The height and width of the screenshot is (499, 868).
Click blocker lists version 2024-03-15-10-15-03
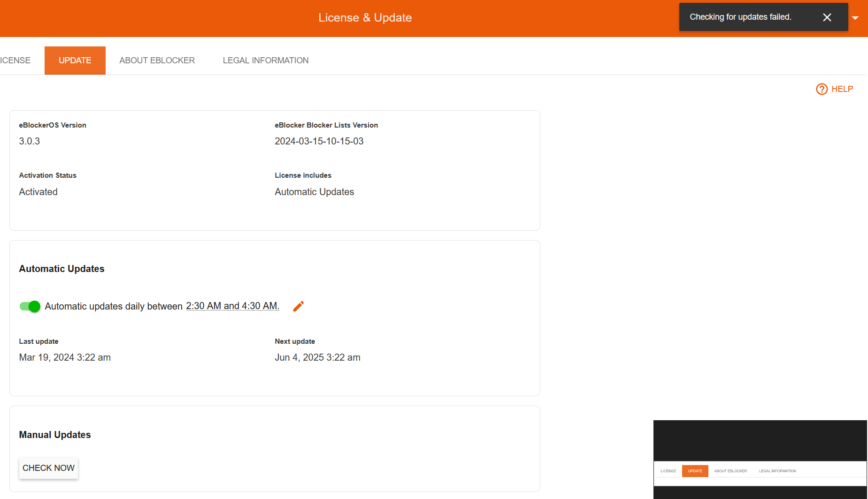319,141
